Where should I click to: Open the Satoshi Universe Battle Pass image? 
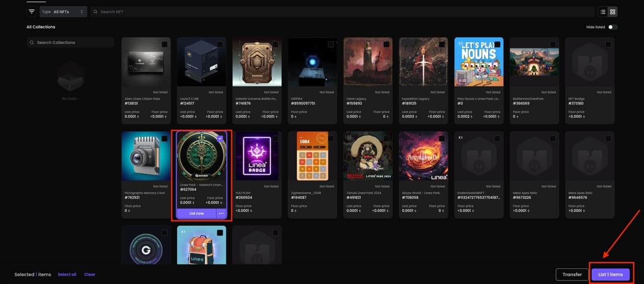257,62
